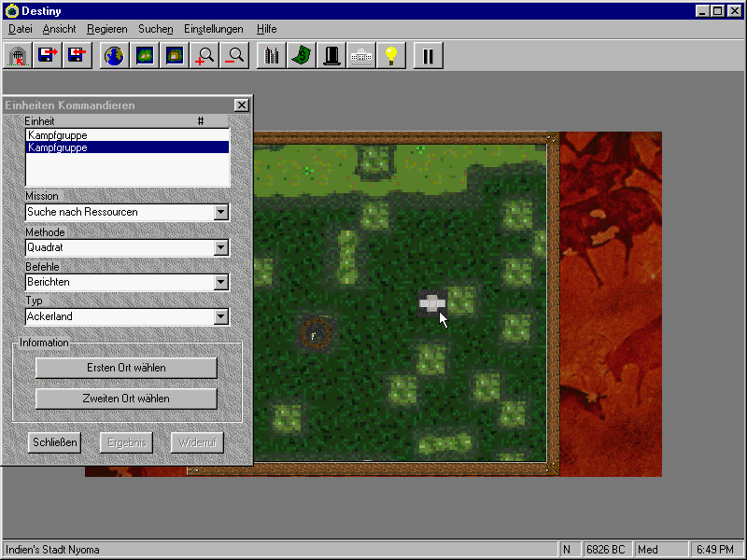
Task: Open the city buildings toolbar icon
Action: (271, 56)
